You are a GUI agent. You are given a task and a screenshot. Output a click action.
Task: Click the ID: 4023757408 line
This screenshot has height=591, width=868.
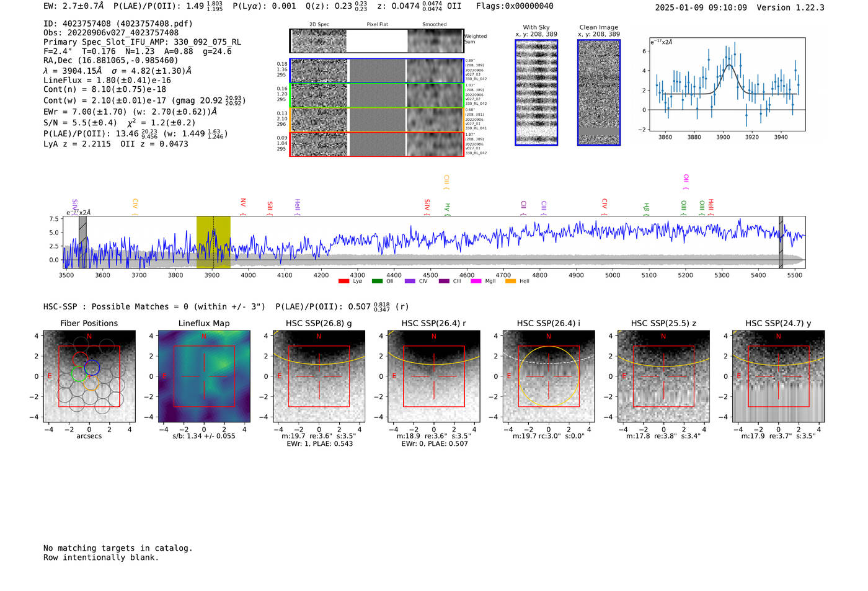(118, 24)
